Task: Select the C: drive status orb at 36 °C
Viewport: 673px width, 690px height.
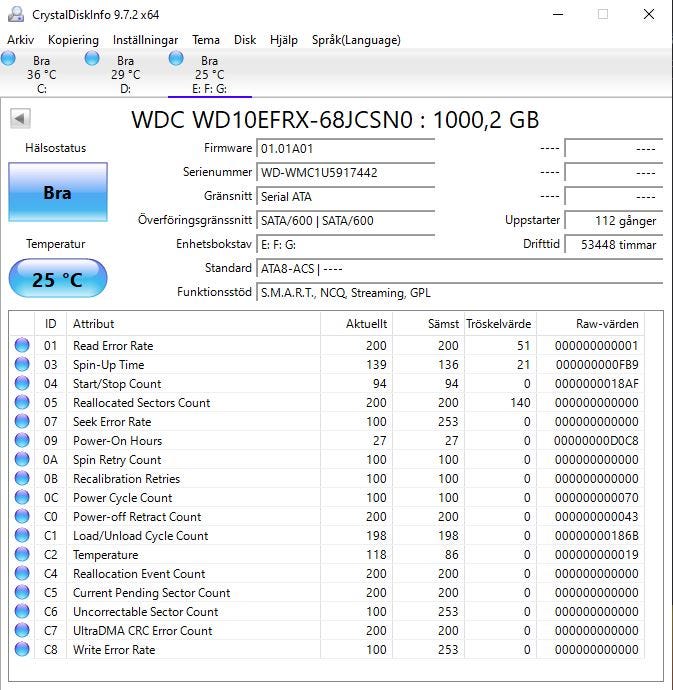Action: [x=9, y=60]
